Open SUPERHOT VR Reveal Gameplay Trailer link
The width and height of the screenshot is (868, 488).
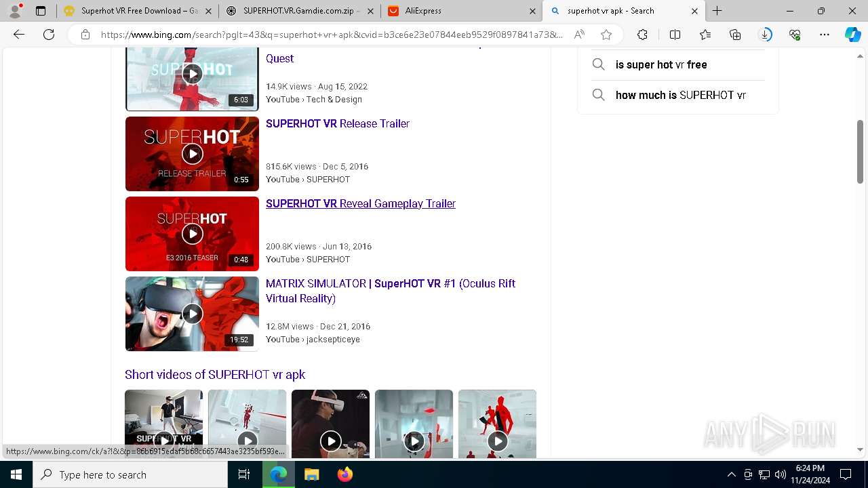click(x=361, y=203)
